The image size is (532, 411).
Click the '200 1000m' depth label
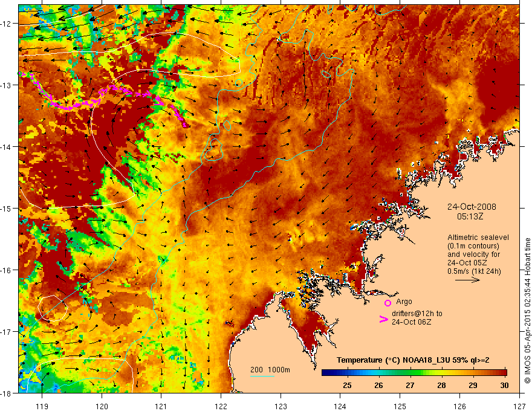point(270,370)
